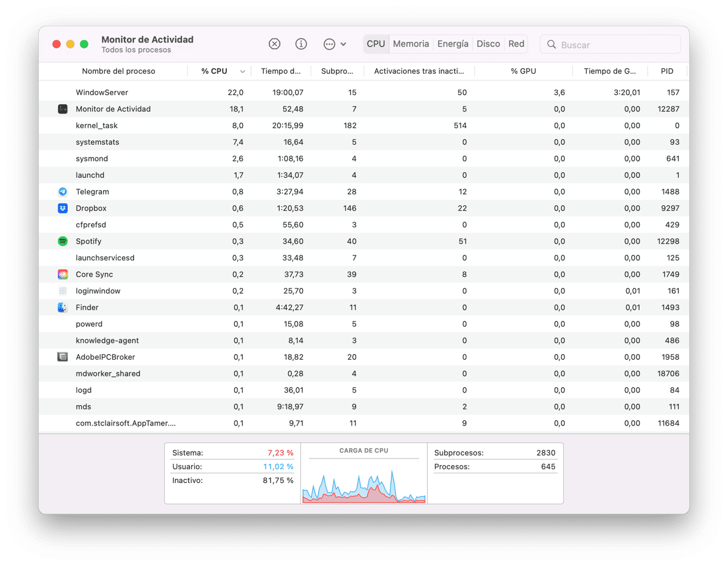728x565 pixels.
Task: Switch to the Memoria tab
Action: click(411, 44)
